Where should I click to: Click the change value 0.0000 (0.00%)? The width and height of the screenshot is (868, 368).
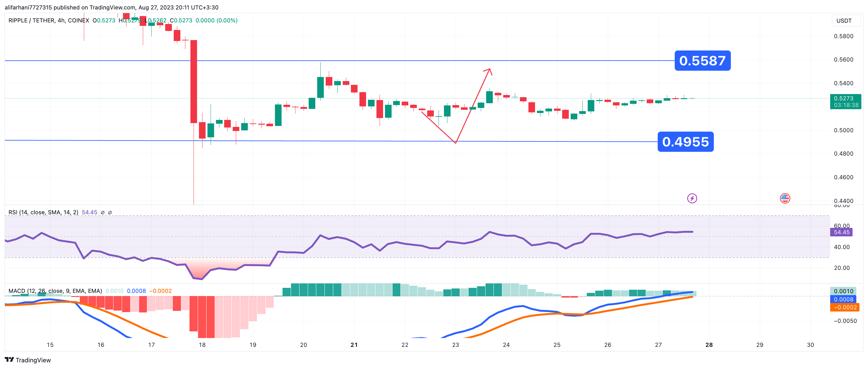click(216, 21)
